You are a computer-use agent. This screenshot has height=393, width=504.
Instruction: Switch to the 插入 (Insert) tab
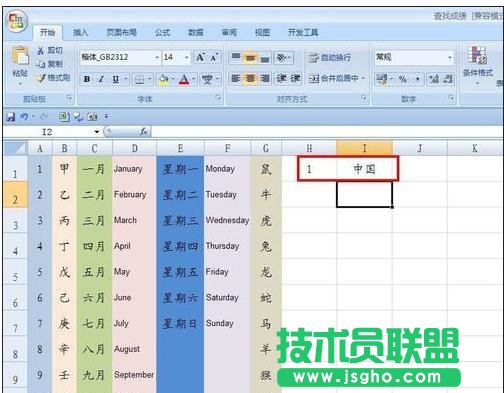pyautogui.click(x=80, y=32)
